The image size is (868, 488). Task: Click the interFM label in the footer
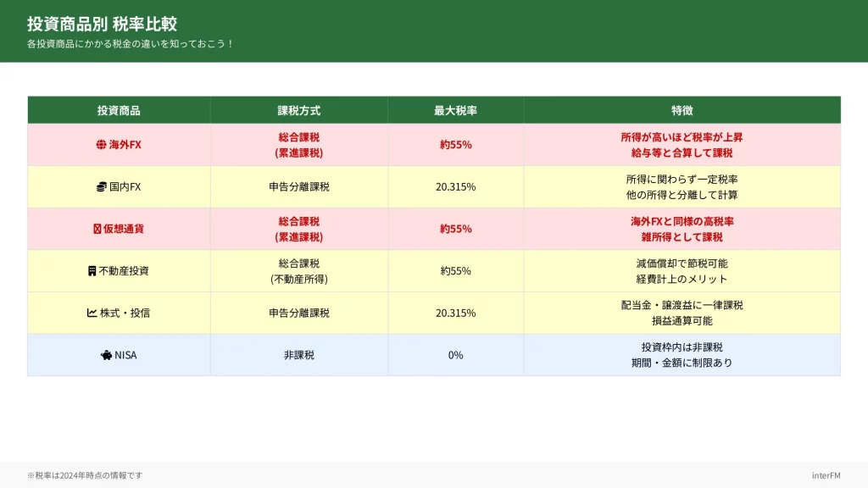pos(826,475)
